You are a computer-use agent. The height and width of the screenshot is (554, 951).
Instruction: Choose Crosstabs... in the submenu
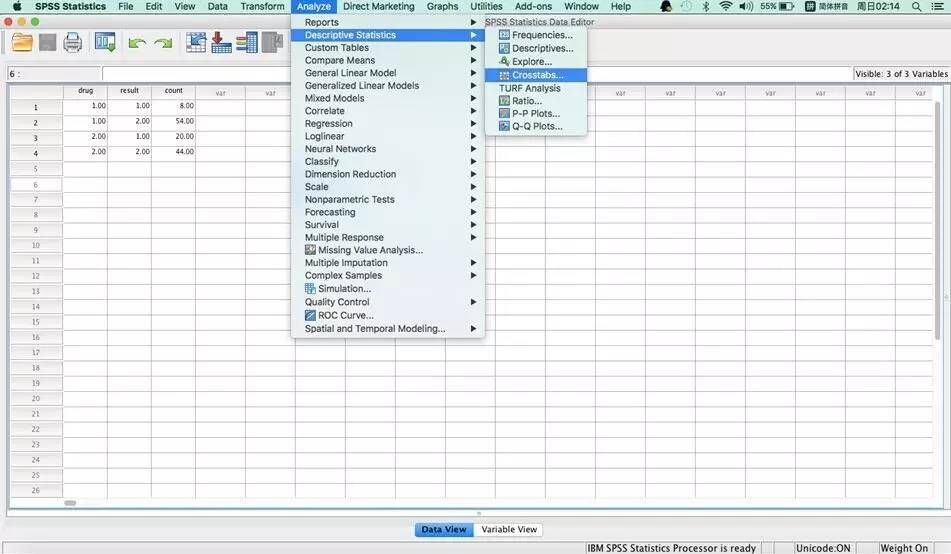[536, 75]
